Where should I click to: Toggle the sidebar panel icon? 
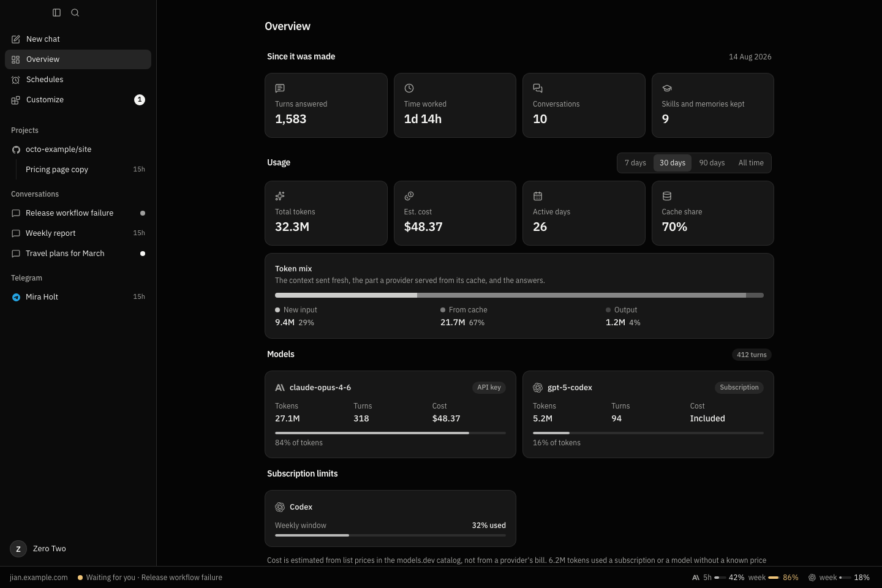coord(56,12)
